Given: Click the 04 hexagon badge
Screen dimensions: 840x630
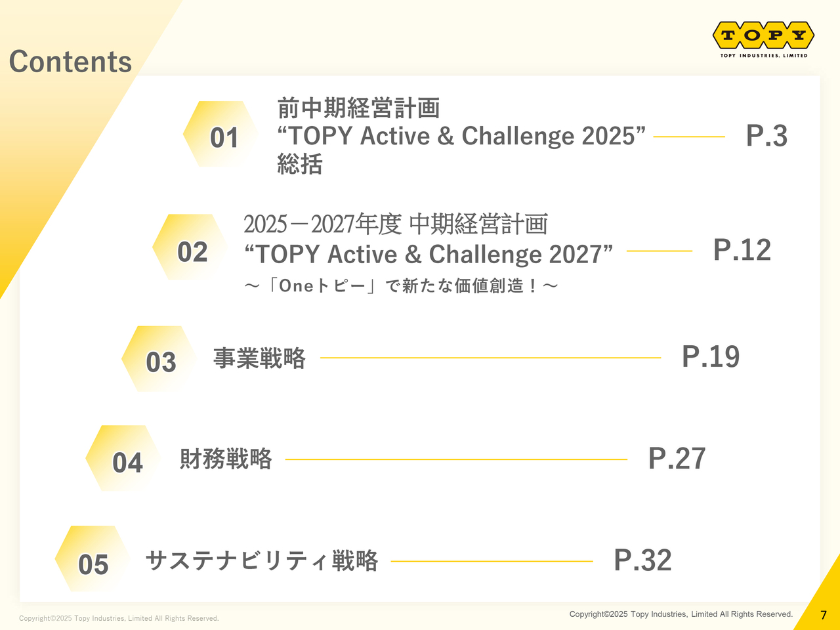Looking at the screenshot, I should (x=124, y=458).
